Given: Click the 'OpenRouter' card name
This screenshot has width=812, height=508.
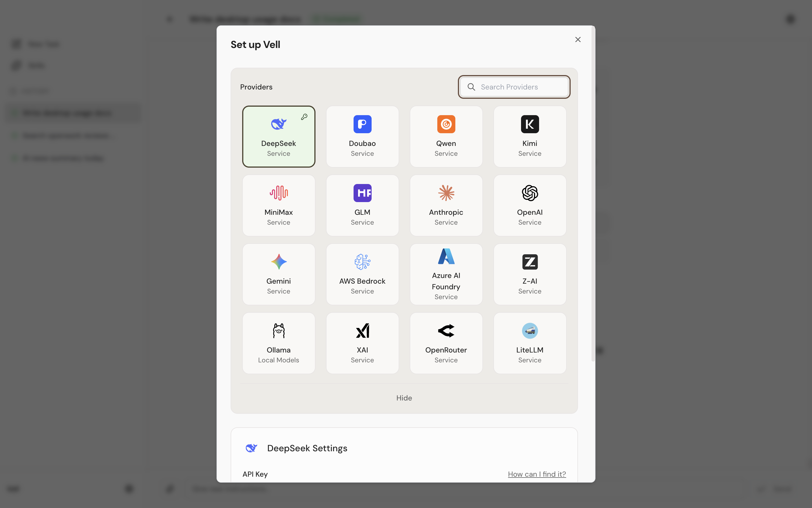Looking at the screenshot, I should point(446,350).
